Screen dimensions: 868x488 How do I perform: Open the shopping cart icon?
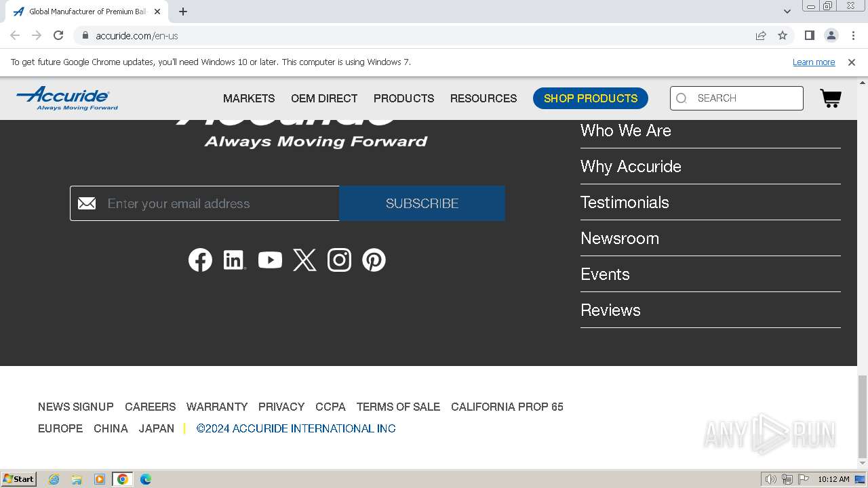pos(831,98)
